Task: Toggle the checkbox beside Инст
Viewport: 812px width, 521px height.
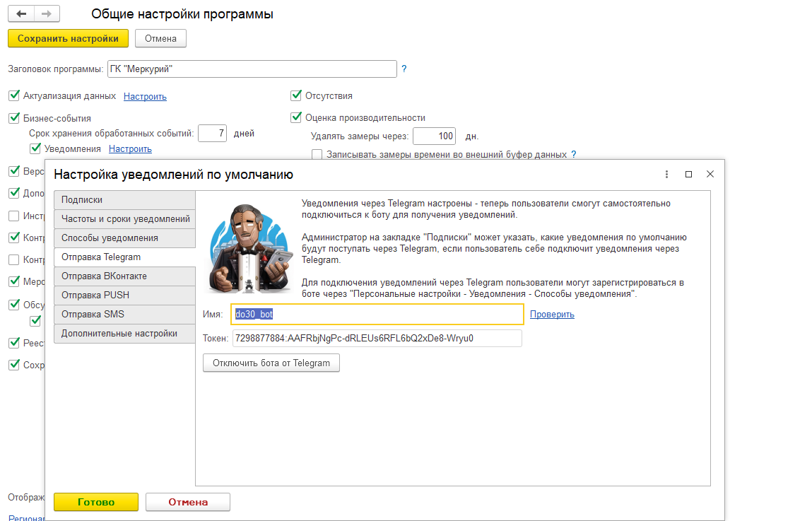Action: coord(14,216)
